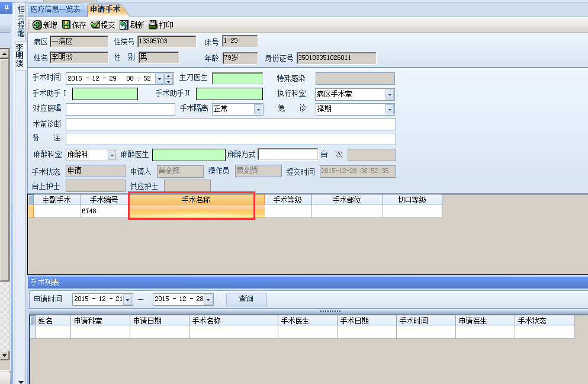Click the 麻醉医生 green input field
The height and width of the screenshot is (384, 588).
tap(189, 155)
